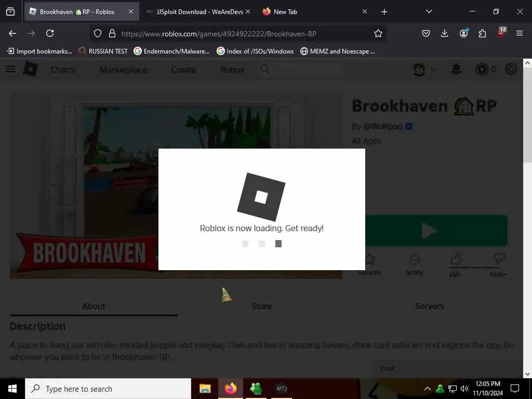Open MEMZ and Noescape bookmark
Image resolution: width=532 pixels, height=399 pixels.
(338, 51)
